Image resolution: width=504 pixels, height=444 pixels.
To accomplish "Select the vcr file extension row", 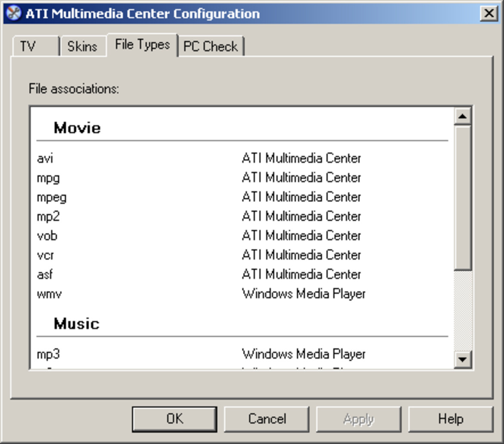I will click(x=242, y=255).
